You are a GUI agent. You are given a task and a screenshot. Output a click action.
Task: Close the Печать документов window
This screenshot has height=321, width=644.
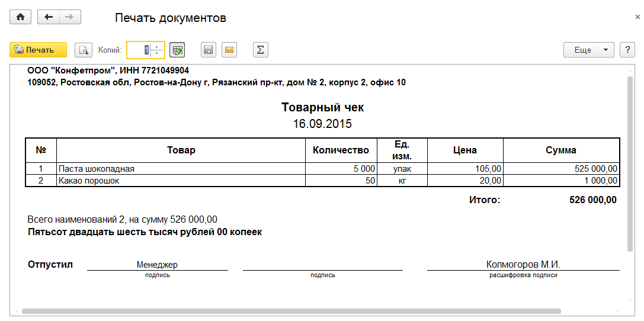pos(637,18)
